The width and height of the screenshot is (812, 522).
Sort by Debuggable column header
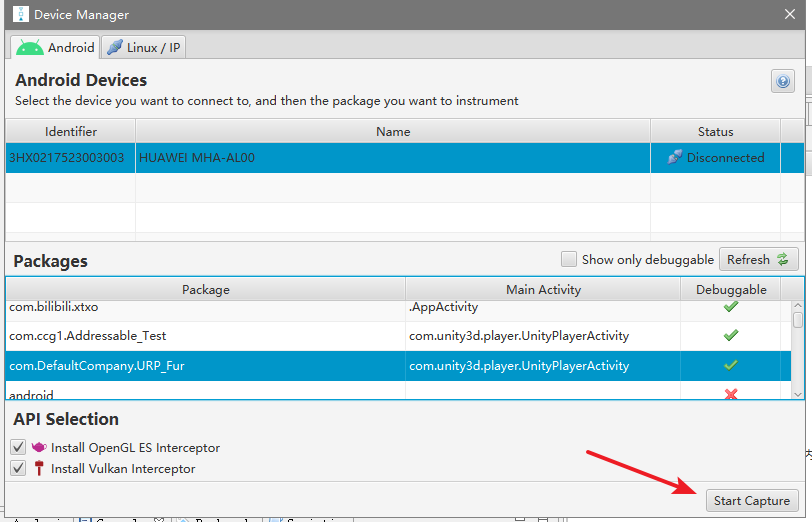tap(731, 289)
